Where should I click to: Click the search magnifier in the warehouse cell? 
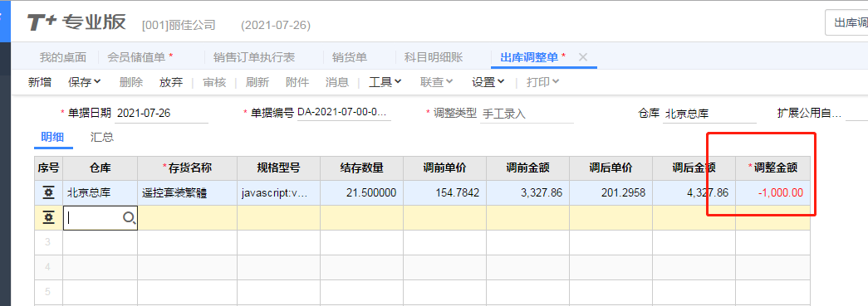pos(129,218)
